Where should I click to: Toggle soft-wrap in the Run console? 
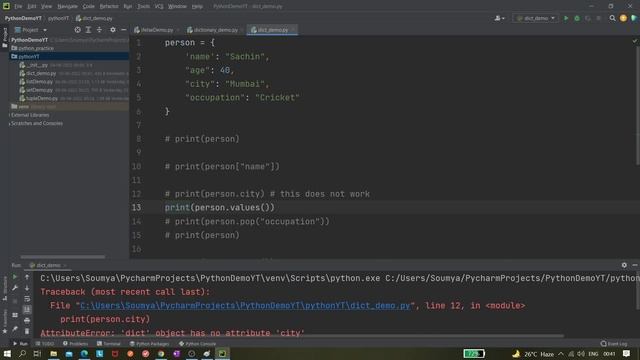(27, 299)
